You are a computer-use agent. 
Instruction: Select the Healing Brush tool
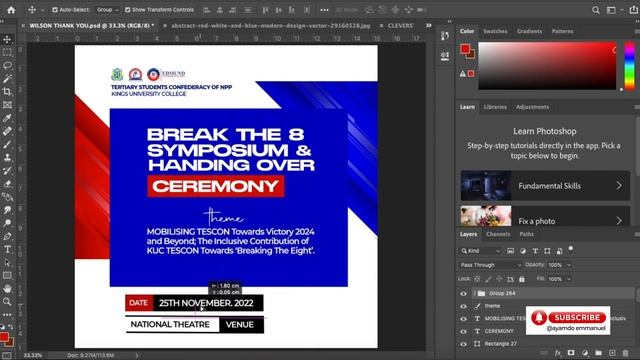point(7,131)
